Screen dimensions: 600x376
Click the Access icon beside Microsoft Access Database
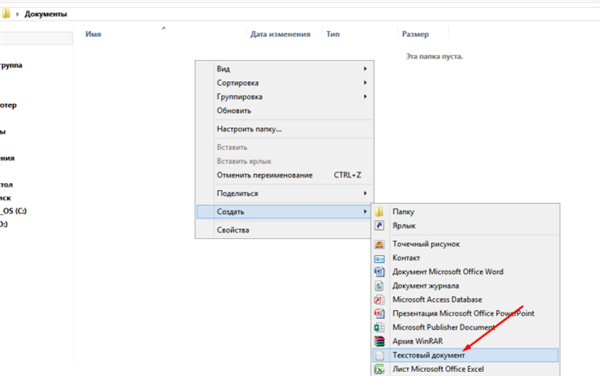tap(379, 299)
